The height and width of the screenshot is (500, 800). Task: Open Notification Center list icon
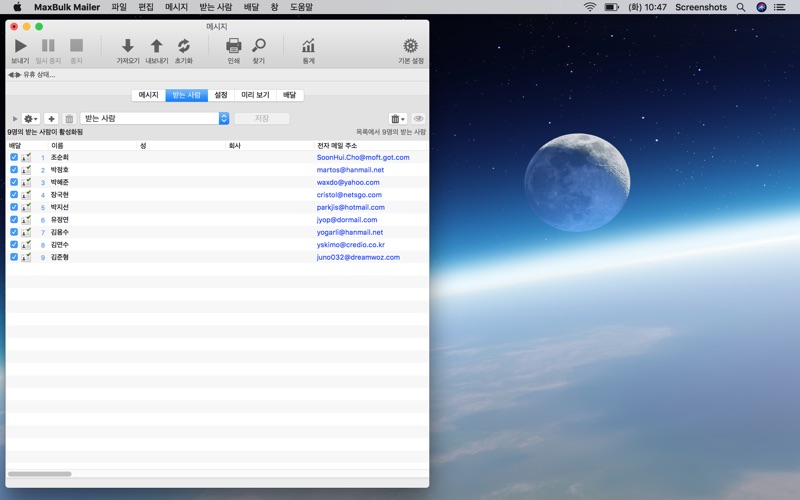(780, 7)
